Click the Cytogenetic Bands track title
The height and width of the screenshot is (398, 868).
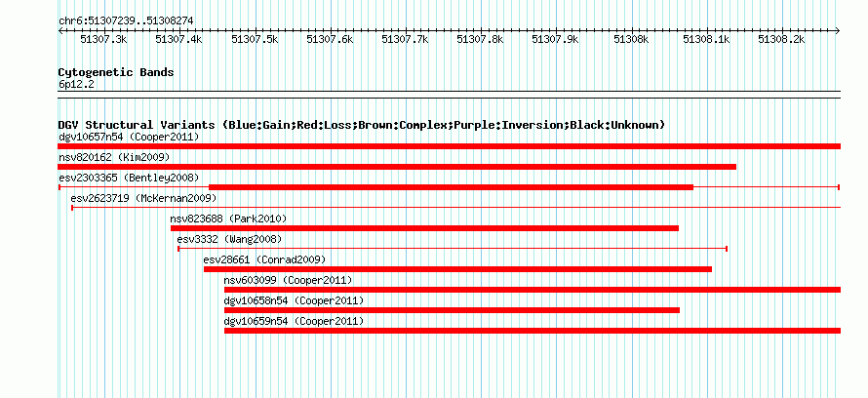click(116, 72)
